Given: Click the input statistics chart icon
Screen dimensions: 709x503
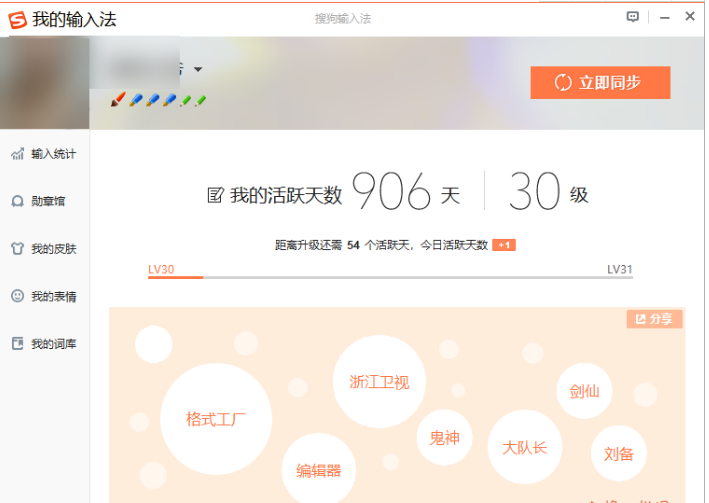Looking at the screenshot, I should [x=18, y=154].
